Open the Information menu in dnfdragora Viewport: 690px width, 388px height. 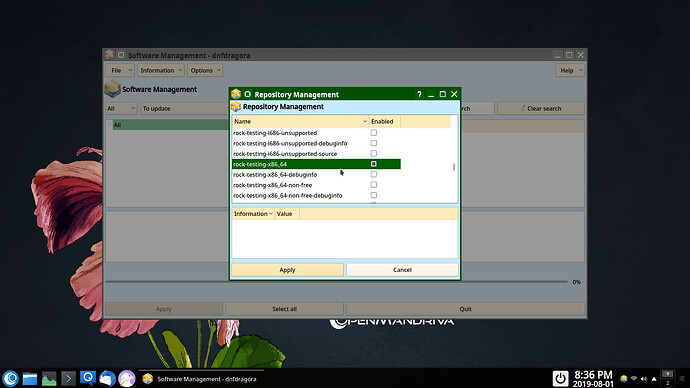pyautogui.click(x=161, y=70)
